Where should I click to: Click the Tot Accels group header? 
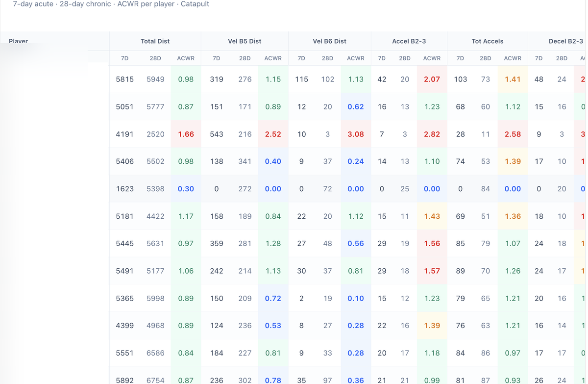pos(487,41)
